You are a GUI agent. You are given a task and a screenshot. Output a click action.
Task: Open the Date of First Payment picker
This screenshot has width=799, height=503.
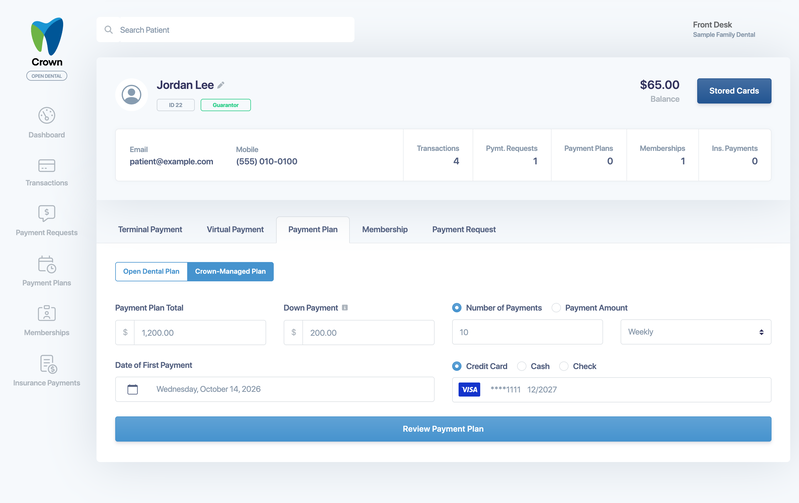(x=275, y=389)
